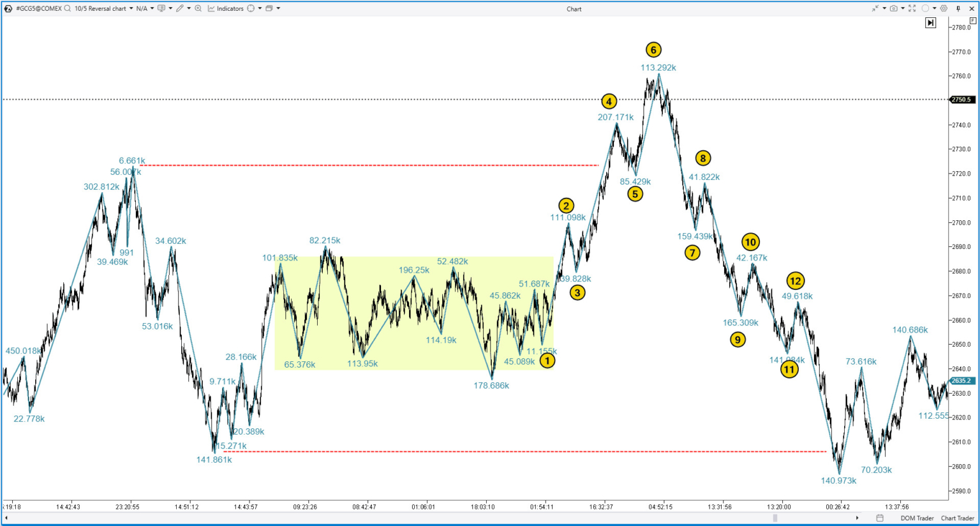Open the chart settings gear
This screenshot has height=526, width=980.
944,8
